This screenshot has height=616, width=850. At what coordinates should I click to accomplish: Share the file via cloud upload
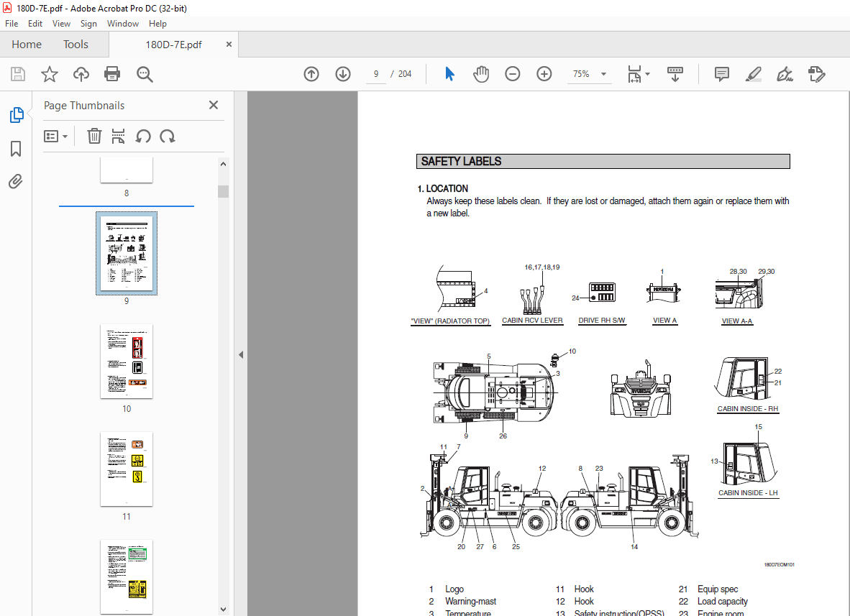[81, 74]
